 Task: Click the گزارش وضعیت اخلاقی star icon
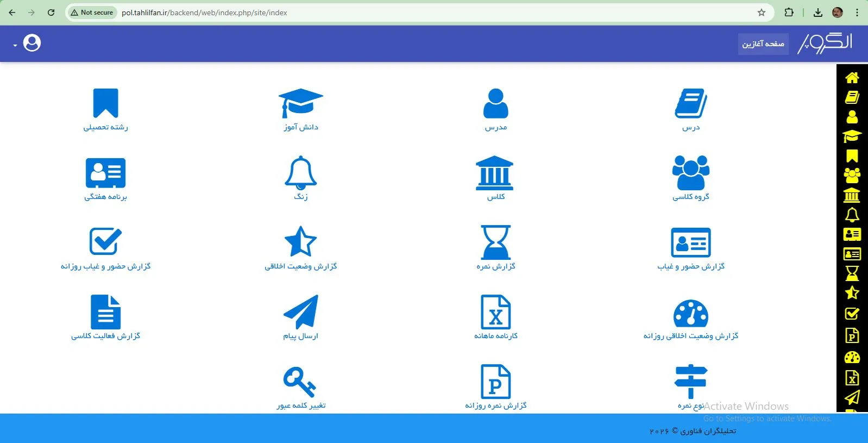[x=300, y=242]
